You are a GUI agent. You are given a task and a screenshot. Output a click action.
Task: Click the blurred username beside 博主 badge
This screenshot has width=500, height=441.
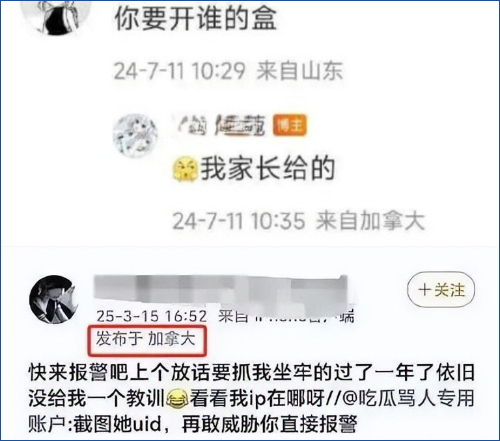click(222, 125)
